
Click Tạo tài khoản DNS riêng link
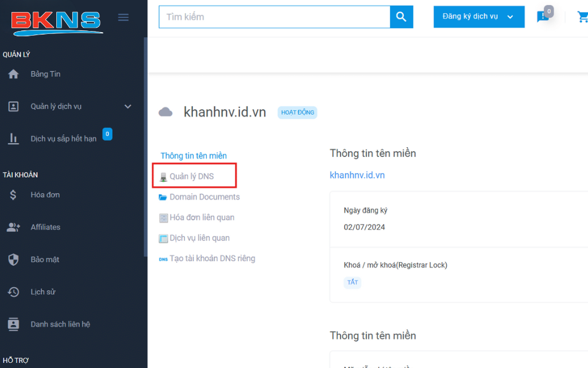[x=212, y=259]
